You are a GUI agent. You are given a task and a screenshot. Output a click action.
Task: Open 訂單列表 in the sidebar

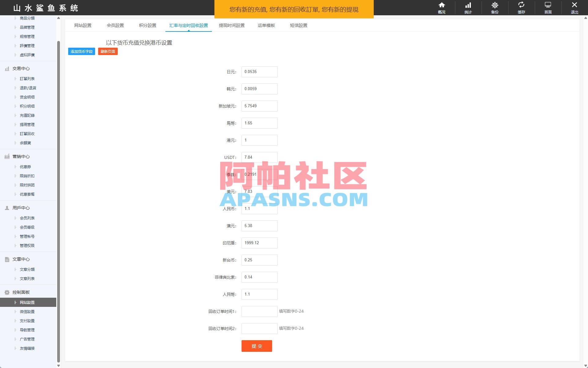click(27, 79)
